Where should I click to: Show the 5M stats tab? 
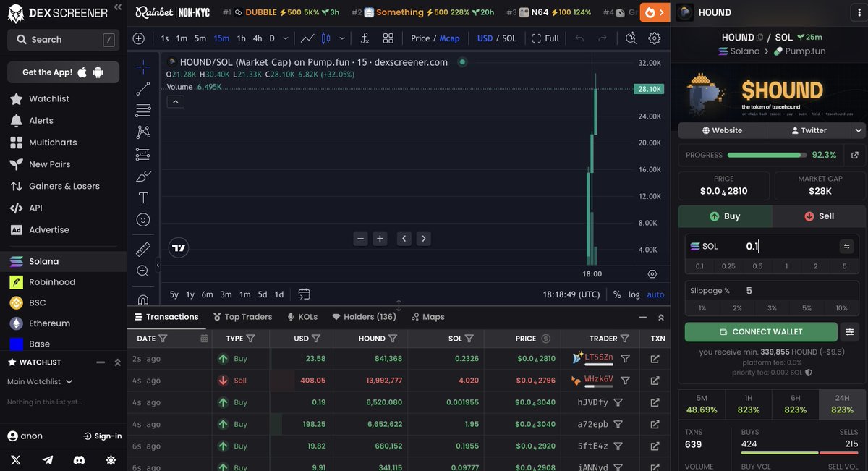(x=702, y=404)
